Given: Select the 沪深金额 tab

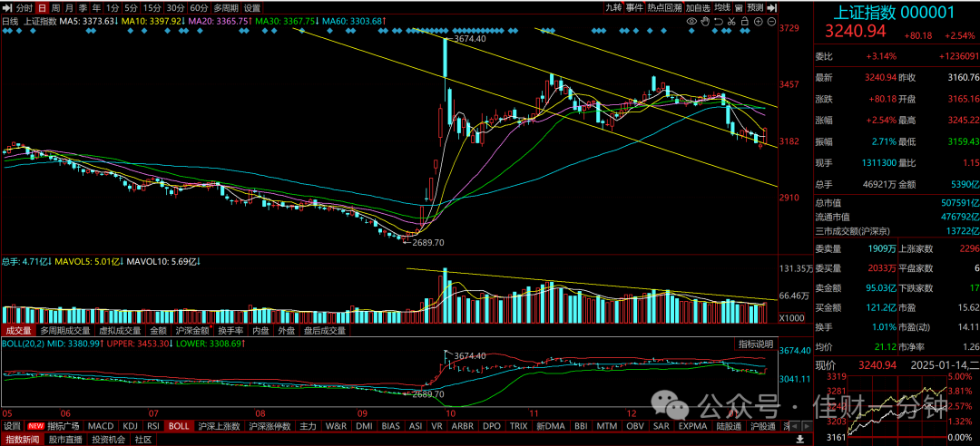Looking at the screenshot, I should (191, 331).
